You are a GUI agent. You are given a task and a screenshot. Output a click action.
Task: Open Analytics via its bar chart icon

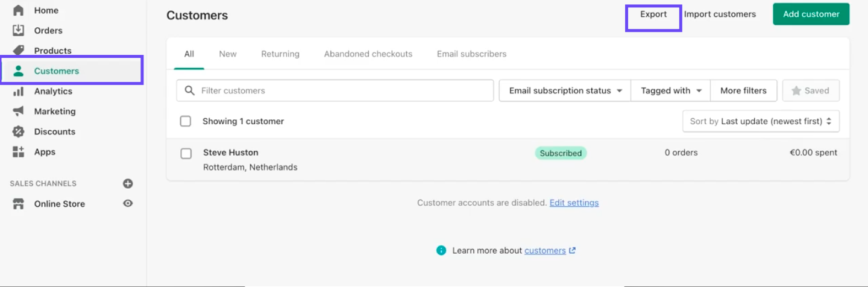pos(18,91)
